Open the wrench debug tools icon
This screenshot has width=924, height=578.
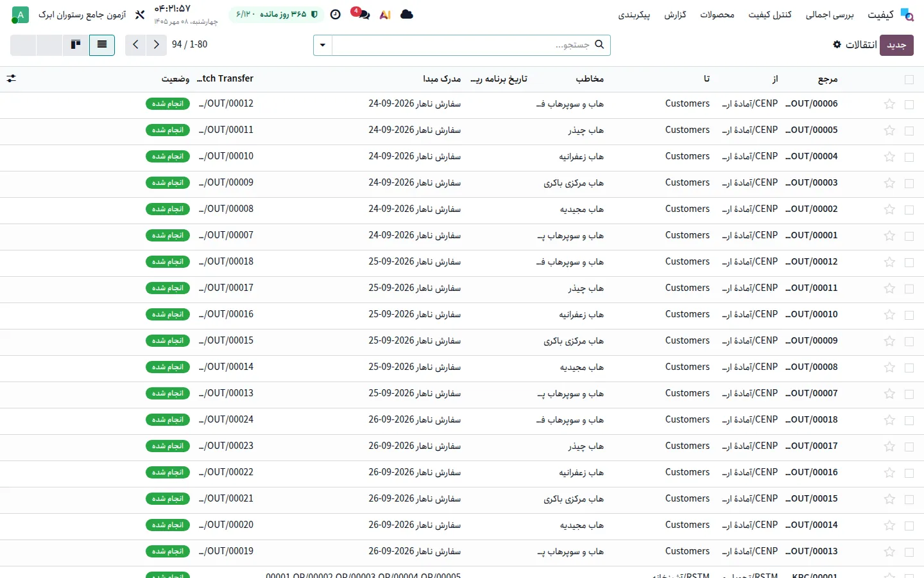click(140, 14)
